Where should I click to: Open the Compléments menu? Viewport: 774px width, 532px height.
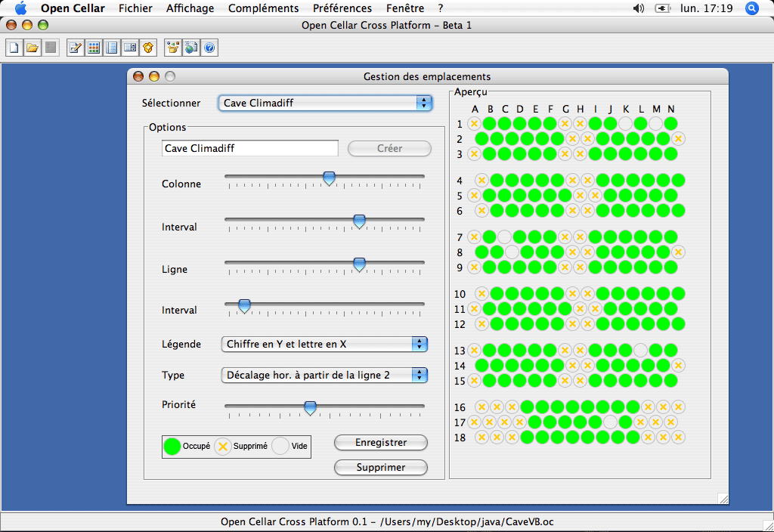click(263, 8)
